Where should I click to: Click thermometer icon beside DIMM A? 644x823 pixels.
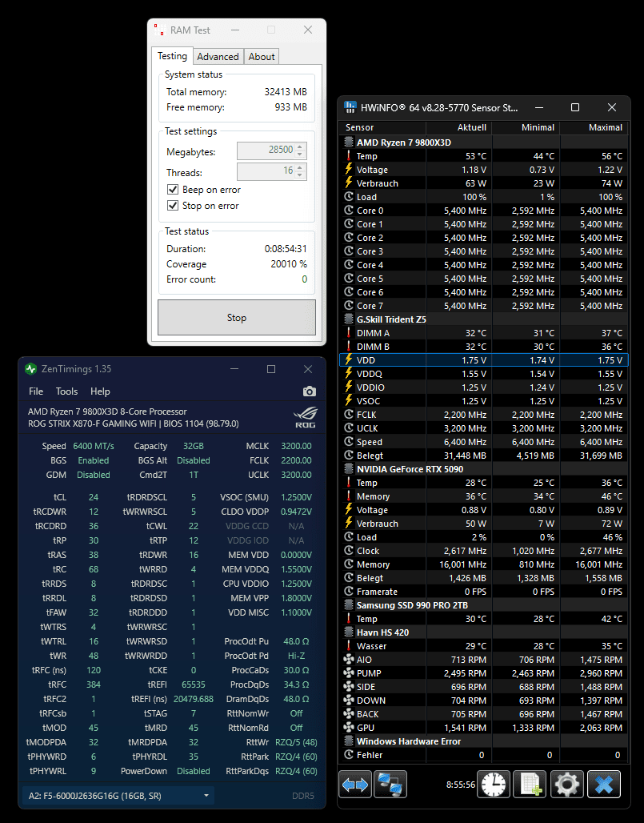click(x=348, y=333)
